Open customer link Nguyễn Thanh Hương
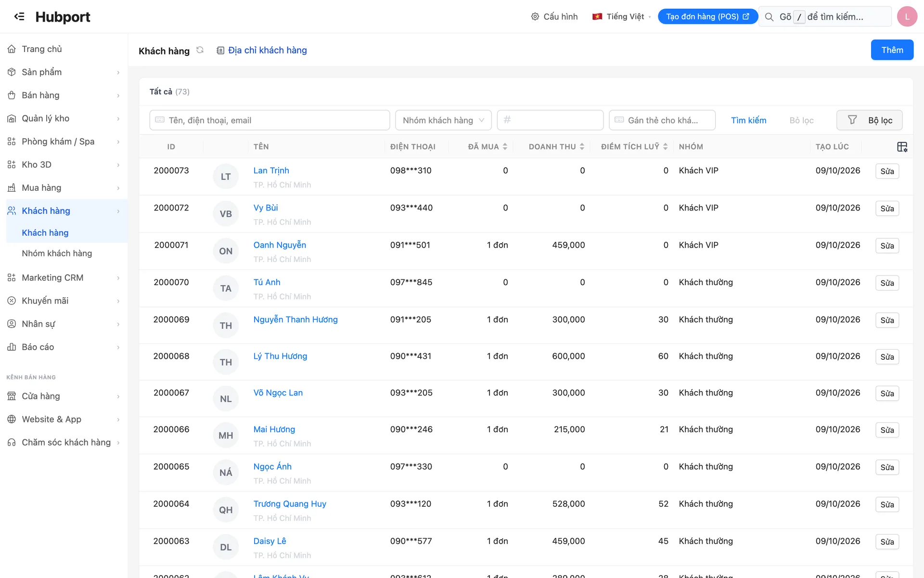This screenshot has width=924, height=578. [295, 319]
